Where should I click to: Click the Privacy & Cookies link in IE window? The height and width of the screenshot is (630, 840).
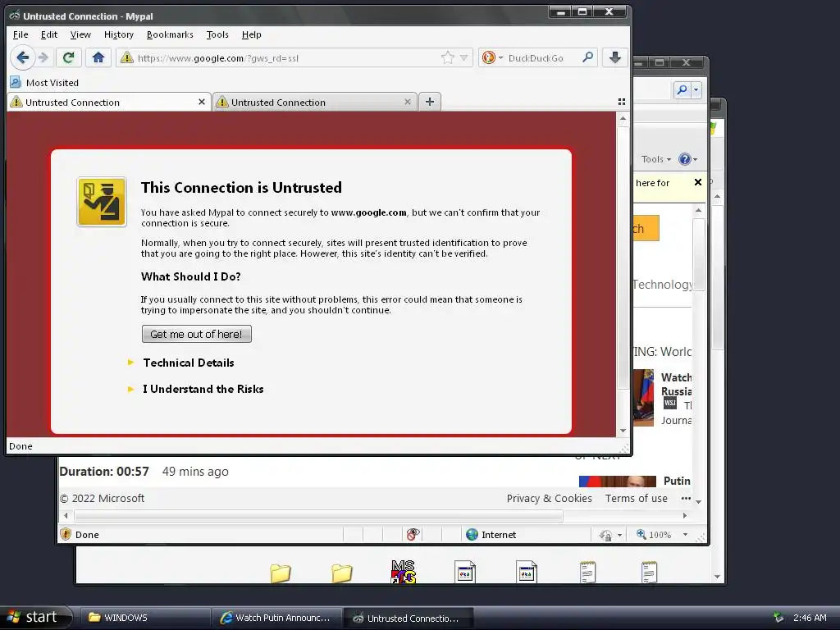549,498
